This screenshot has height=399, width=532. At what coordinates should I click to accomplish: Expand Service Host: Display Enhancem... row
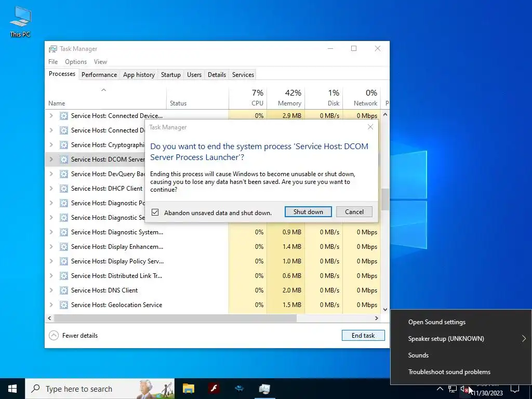click(51, 246)
